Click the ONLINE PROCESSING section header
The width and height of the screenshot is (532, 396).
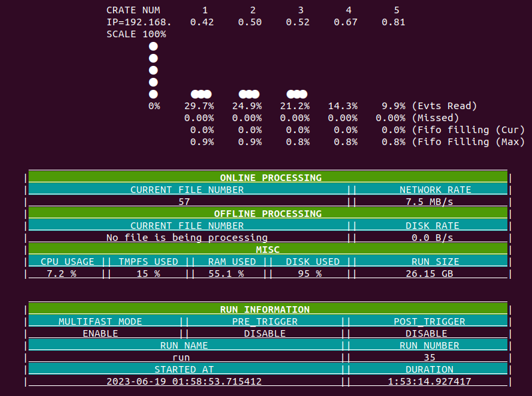[270, 178]
